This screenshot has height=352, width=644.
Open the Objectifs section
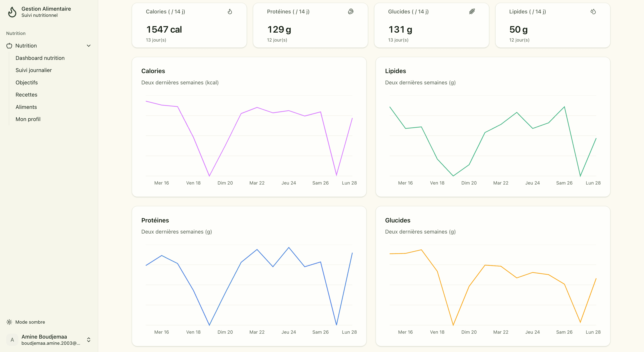26,82
